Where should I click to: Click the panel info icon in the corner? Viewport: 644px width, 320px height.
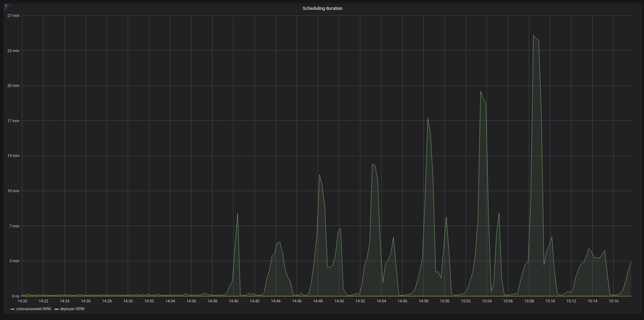6,6
